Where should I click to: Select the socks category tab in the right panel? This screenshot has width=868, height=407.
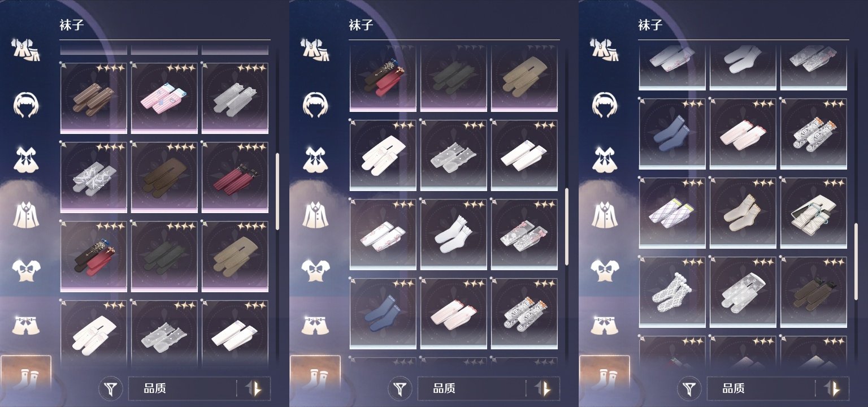point(605,375)
